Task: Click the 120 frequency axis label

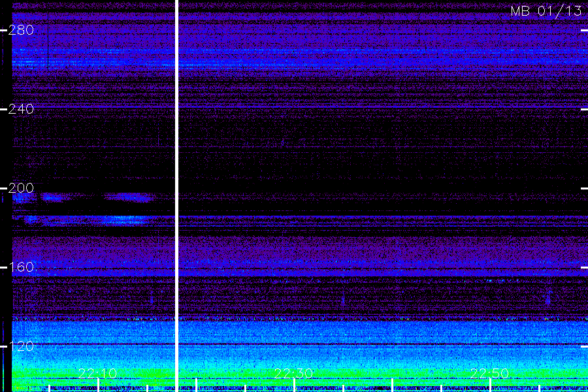Action: pyautogui.click(x=21, y=346)
